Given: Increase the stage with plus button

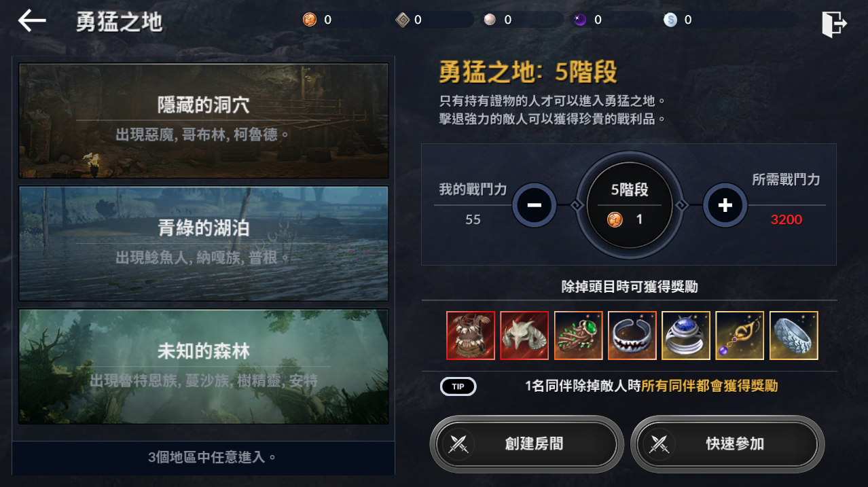Looking at the screenshot, I should [725, 205].
